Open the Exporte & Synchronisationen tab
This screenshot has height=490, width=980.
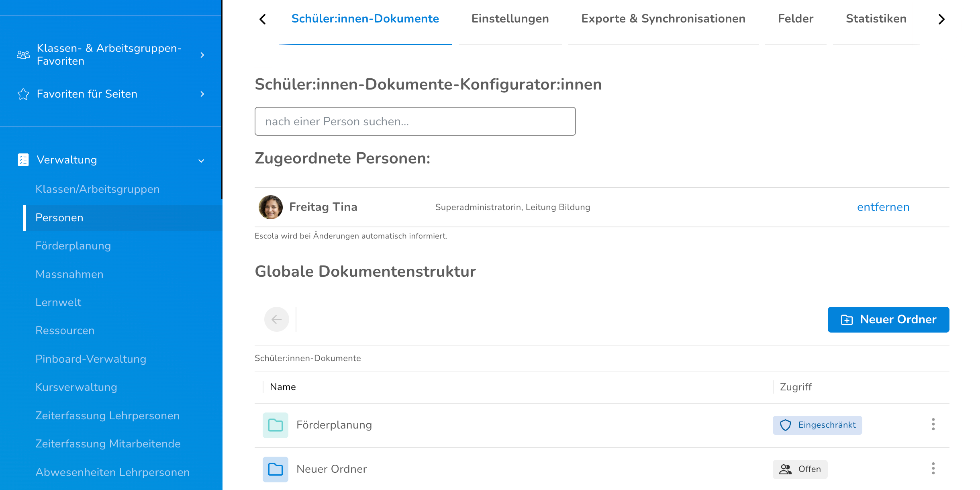tap(663, 19)
